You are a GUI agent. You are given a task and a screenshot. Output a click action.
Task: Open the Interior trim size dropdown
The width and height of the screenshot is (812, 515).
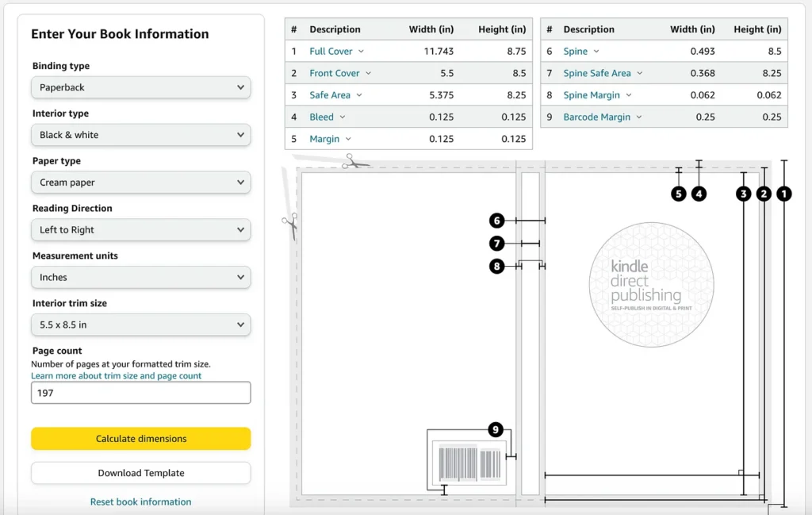click(x=141, y=325)
